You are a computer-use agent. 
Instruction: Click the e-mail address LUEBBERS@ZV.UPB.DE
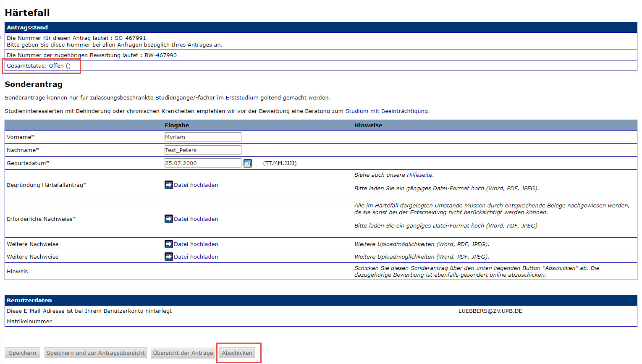(490, 311)
